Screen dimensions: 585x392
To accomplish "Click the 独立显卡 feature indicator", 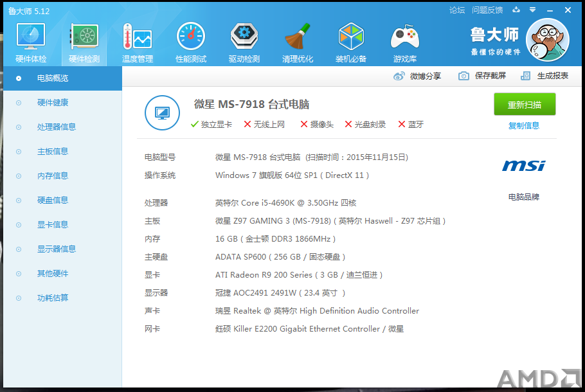I will coord(211,125).
